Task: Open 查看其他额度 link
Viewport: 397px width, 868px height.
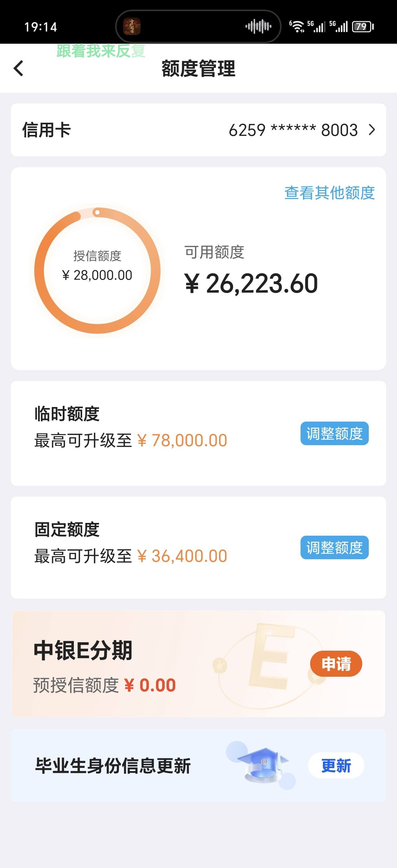Action: pyautogui.click(x=329, y=193)
